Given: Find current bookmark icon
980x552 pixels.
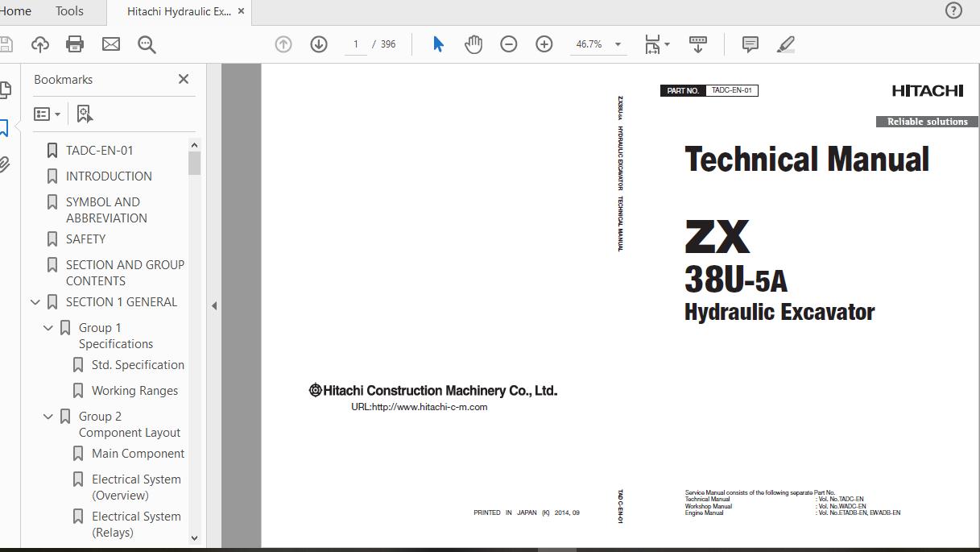Looking at the screenshot, I should 85,114.
